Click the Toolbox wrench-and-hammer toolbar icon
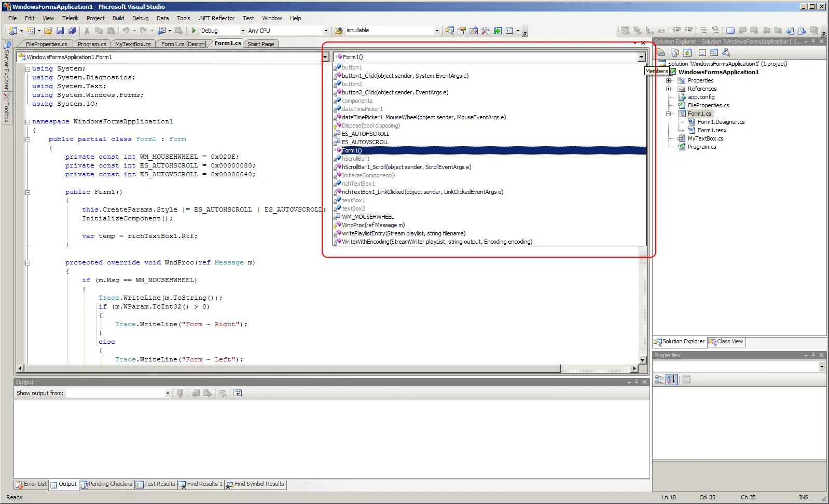 tap(485, 31)
